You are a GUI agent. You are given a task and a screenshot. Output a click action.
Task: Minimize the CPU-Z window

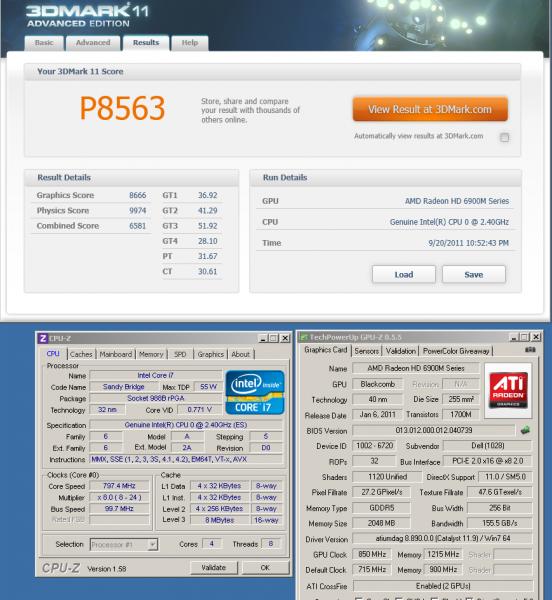coord(263,338)
